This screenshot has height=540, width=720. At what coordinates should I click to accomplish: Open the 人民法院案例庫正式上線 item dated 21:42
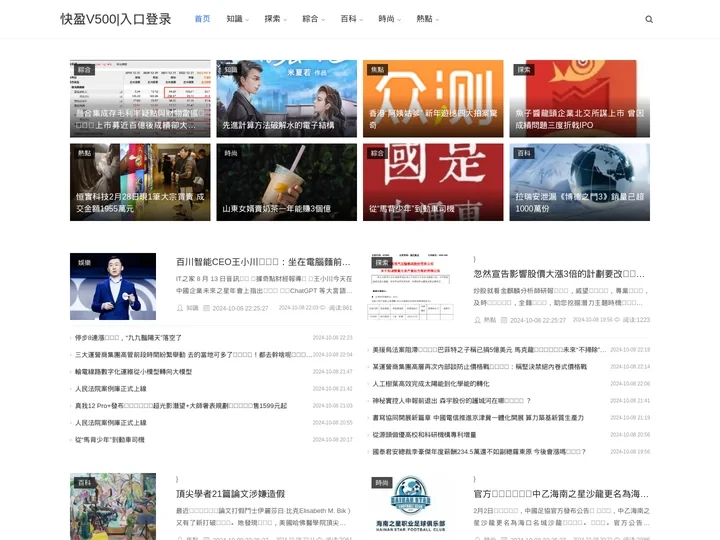tap(111, 388)
